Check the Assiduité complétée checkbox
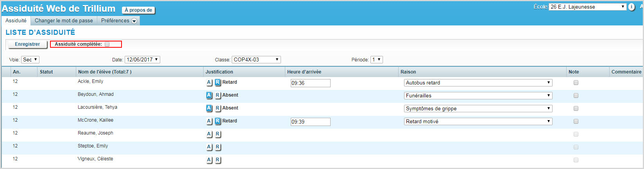The image size is (644, 169). click(107, 44)
